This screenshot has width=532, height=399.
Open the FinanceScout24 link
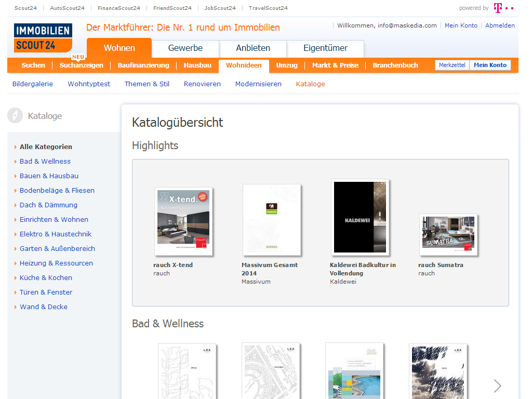pyautogui.click(x=119, y=8)
